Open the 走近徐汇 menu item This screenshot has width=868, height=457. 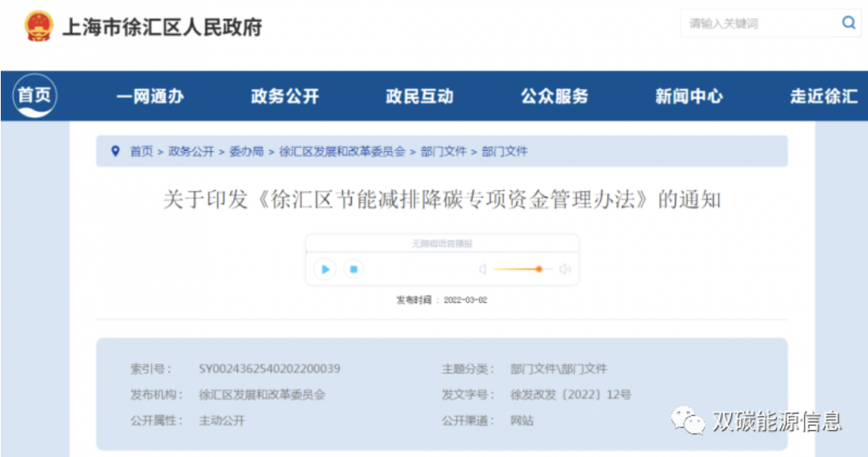tap(823, 96)
